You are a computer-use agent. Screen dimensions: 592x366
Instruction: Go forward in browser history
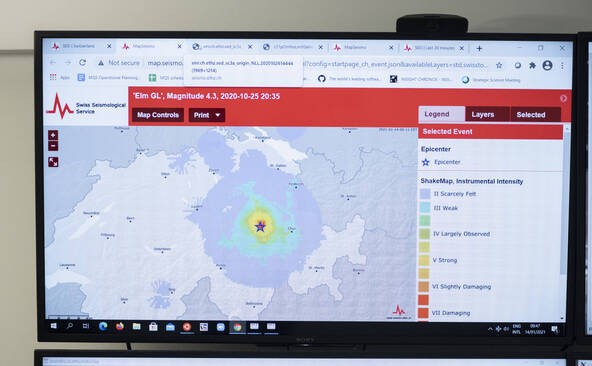coord(68,62)
